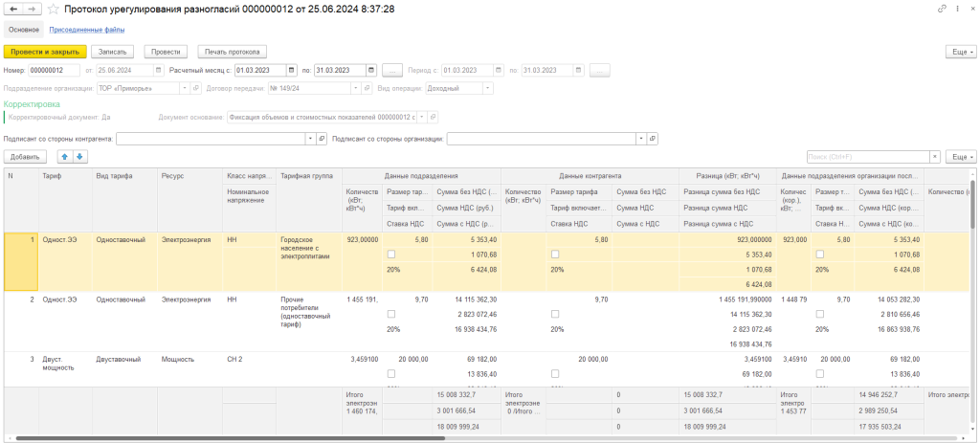The height and width of the screenshot is (443, 980).
Task: Move selected row up with arrow
Action: pos(65,156)
